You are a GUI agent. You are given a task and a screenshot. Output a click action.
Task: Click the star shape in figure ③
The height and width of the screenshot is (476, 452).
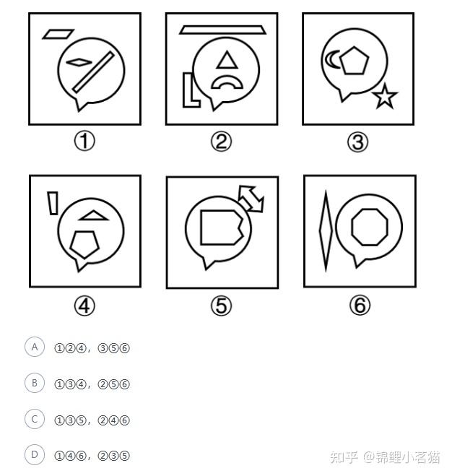[385, 97]
